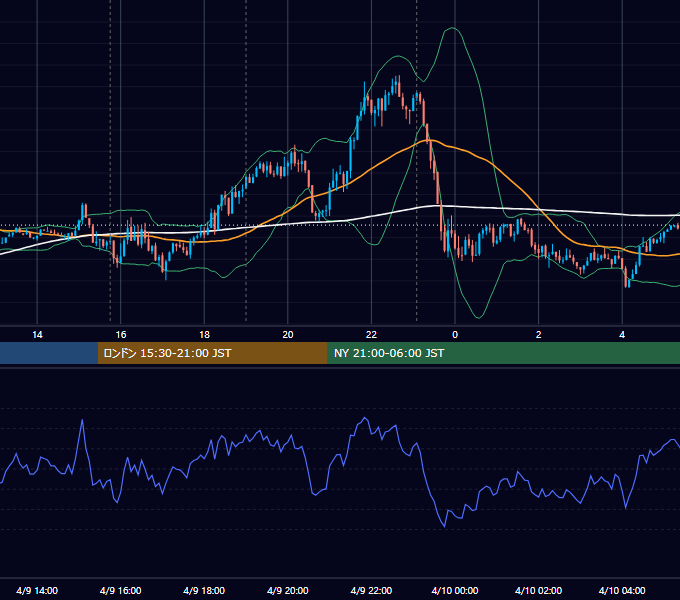Viewport: 680px width, 600px height.
Task: Click the 4/9 16:00 date label
Action: click(121, 590)
